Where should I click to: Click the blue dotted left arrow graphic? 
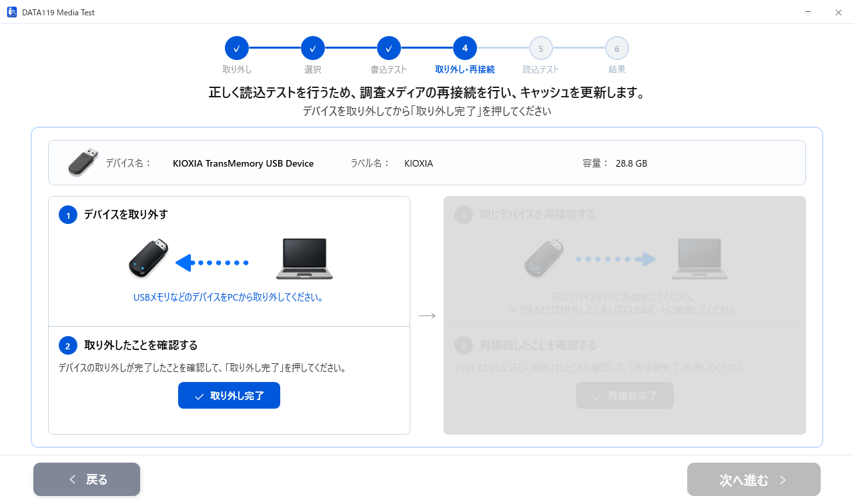[212, 263]
